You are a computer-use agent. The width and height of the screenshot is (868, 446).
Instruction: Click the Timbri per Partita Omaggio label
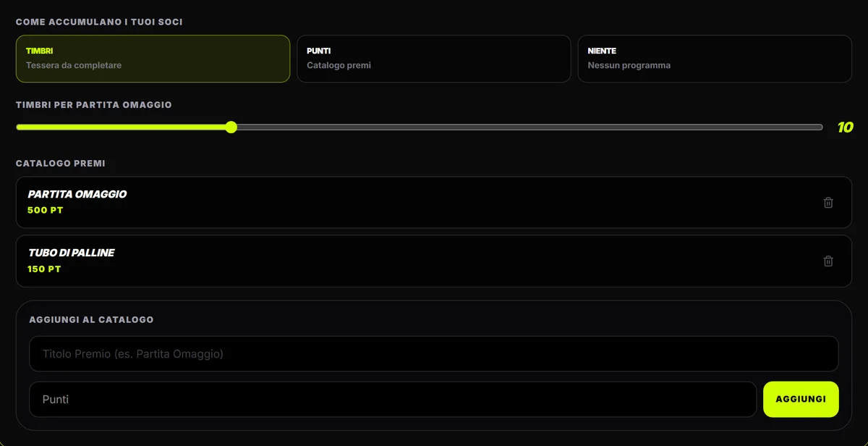[x=94, y=105]
